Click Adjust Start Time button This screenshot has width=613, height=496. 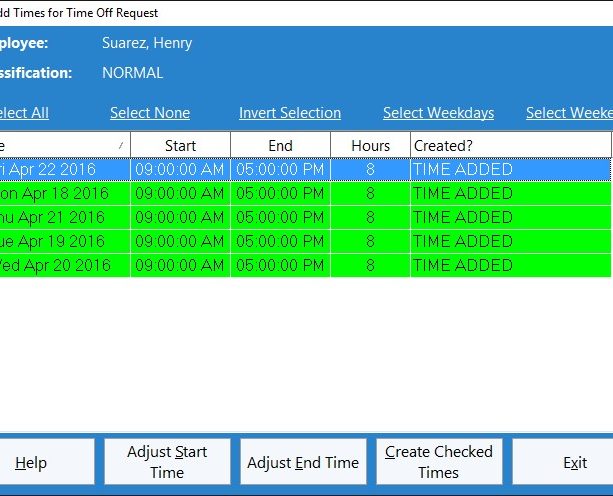tap(167, 462)
